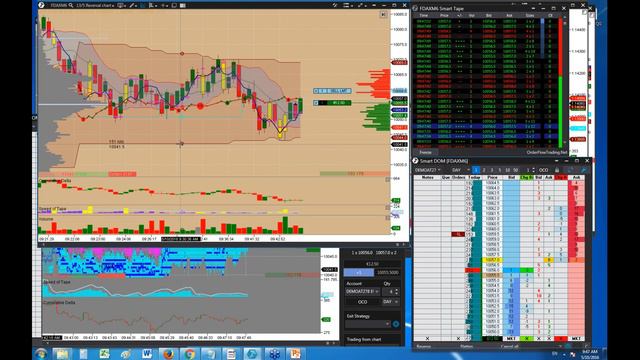This screenshot has height=360, width=640.
Task: Click the yellow highlighted price cell in Smart DOM
Action: click(492, 260)
